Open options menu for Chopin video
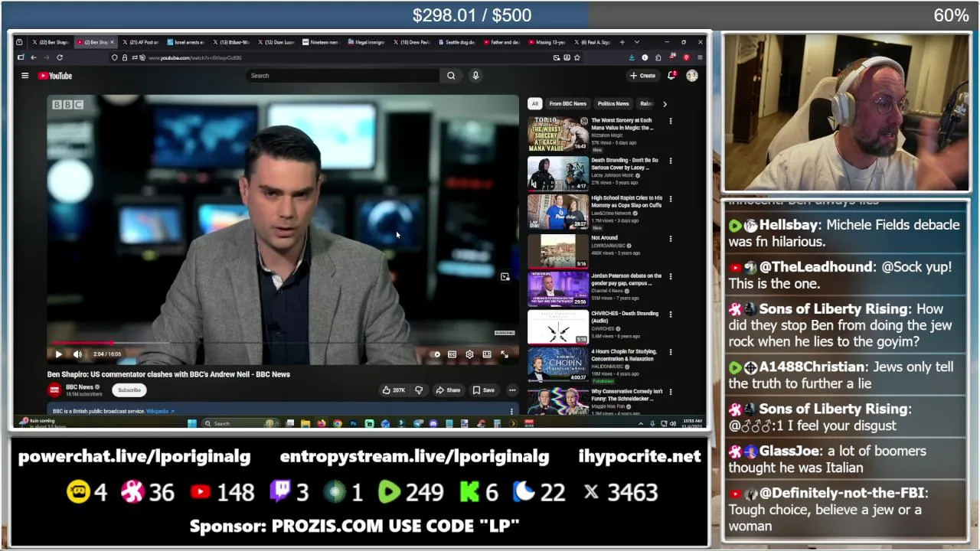The height and width of the screenshot is (551, 980). 671,353
